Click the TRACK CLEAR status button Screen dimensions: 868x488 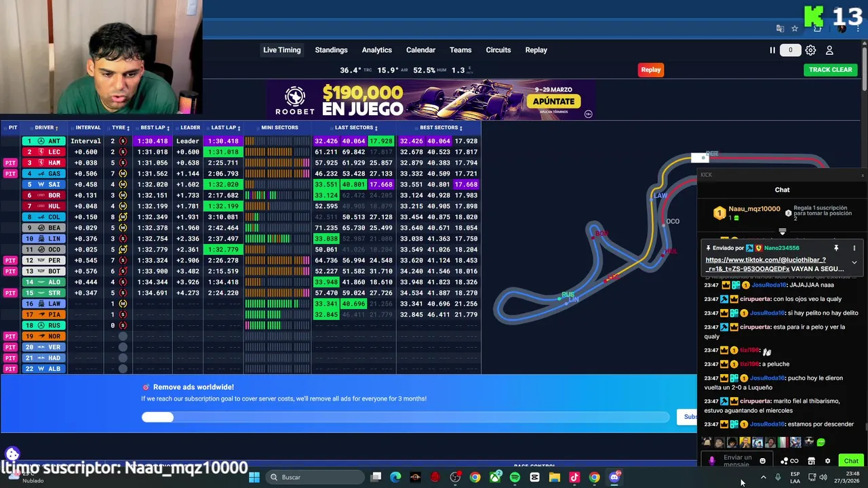coord(830,70)
